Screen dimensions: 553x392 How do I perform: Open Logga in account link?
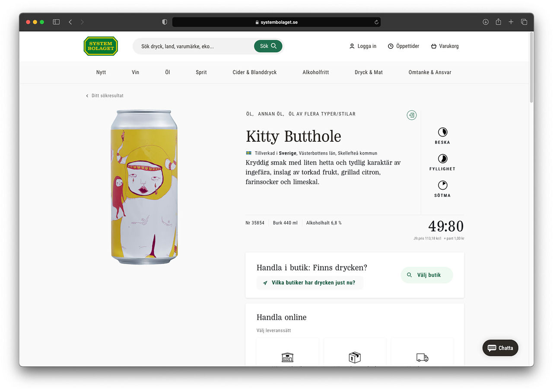click(367, 46)
